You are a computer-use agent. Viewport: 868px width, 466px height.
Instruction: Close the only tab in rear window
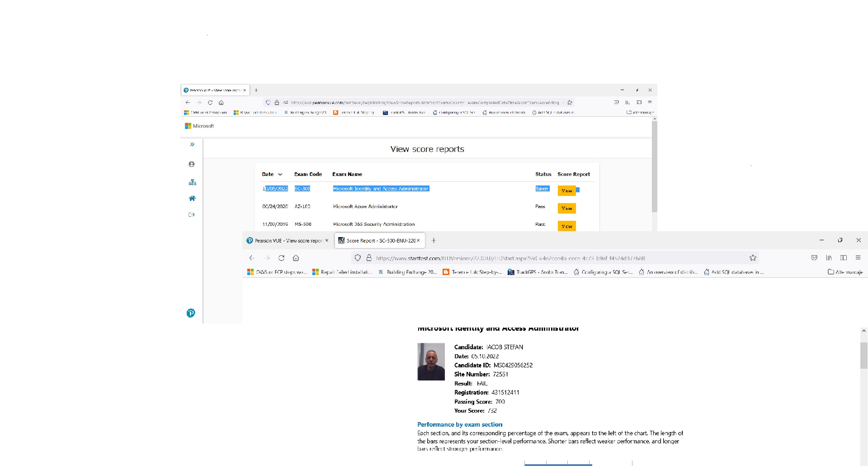point(245,90)
